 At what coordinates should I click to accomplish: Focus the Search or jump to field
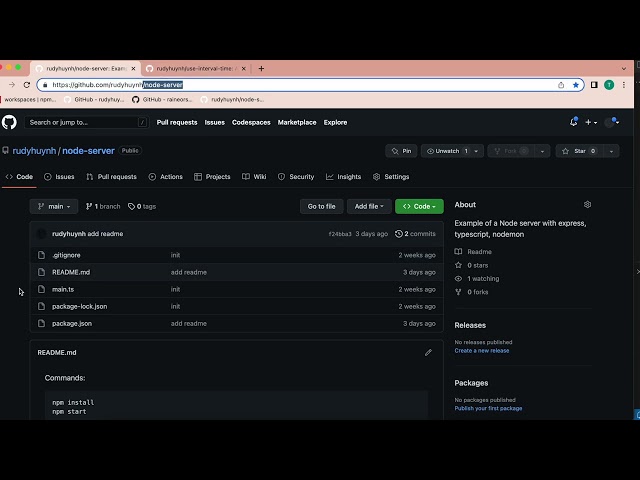[x=86, y=122]
